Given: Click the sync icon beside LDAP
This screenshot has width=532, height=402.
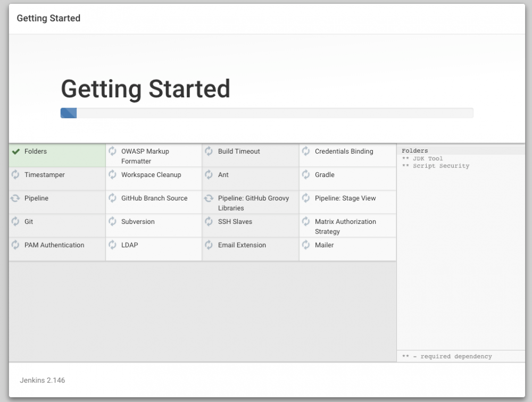Looking at the screenshot, I should click(112, 245).
